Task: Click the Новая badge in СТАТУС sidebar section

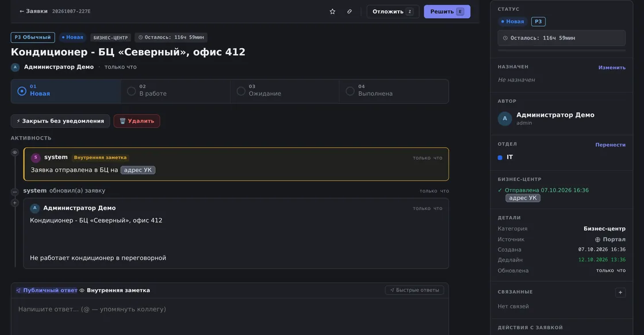Action: click(x=512, y=22)
